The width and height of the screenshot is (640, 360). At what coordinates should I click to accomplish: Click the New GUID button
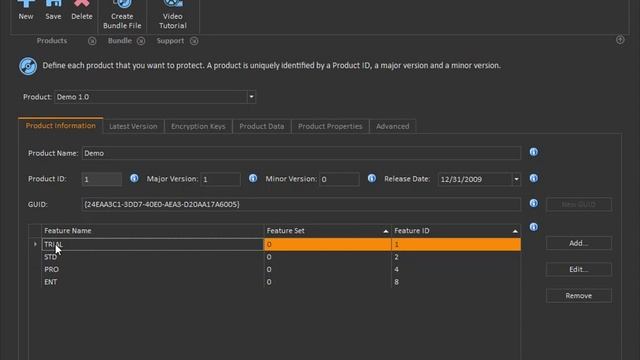pos(579,204)
